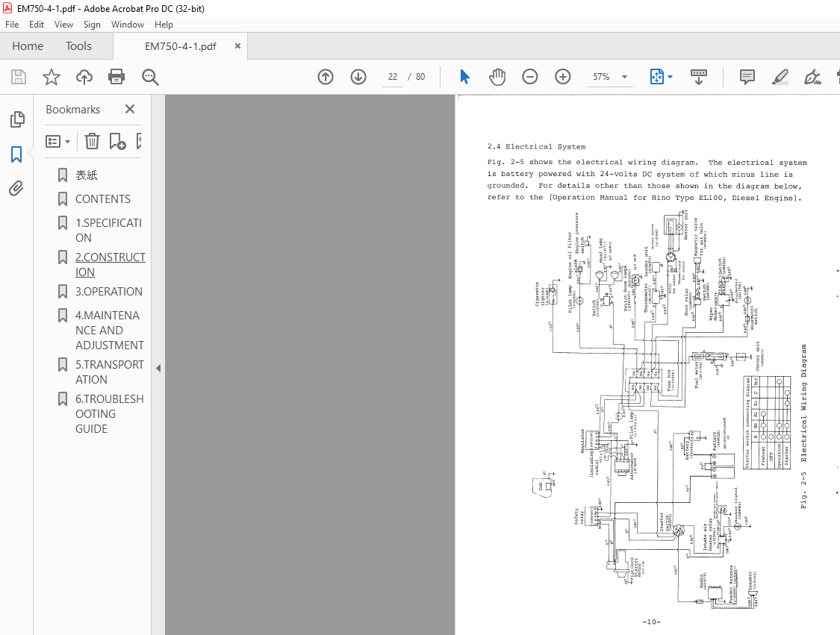Open the find text magnifier tool
840x635 pixels.
pos(150,77)
